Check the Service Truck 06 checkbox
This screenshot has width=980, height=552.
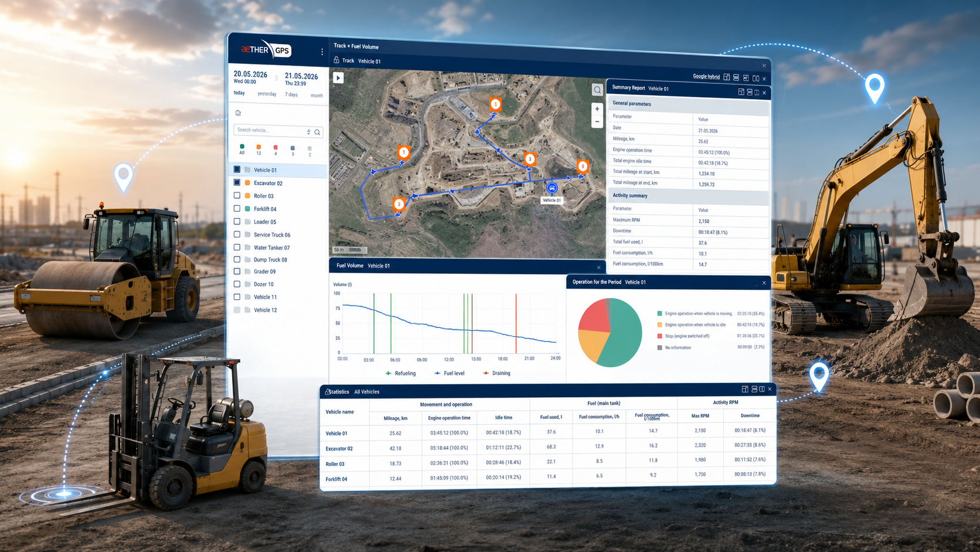click(x=237, y=234)
